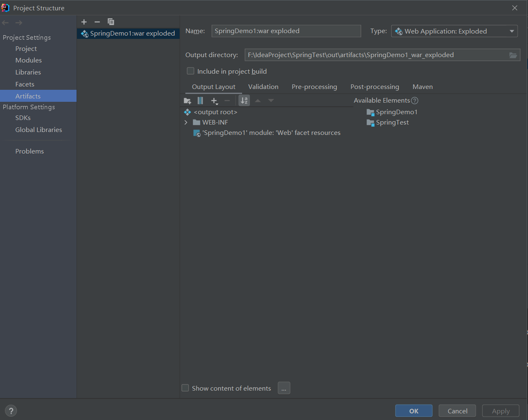Click the Apply button

tap(501, 411)
